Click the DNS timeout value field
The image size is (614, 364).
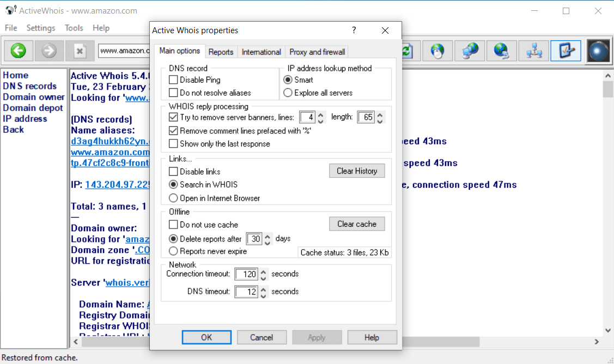(246, 292)
